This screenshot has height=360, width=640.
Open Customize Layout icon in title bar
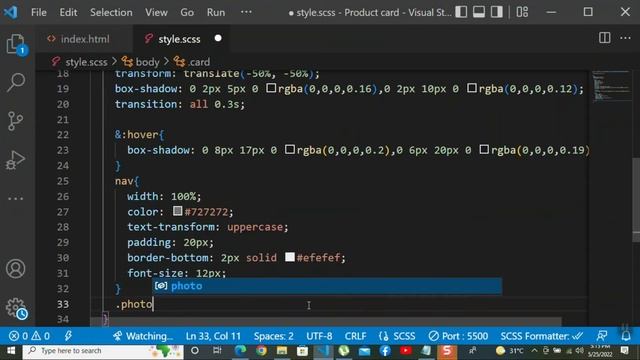[522, 12]
